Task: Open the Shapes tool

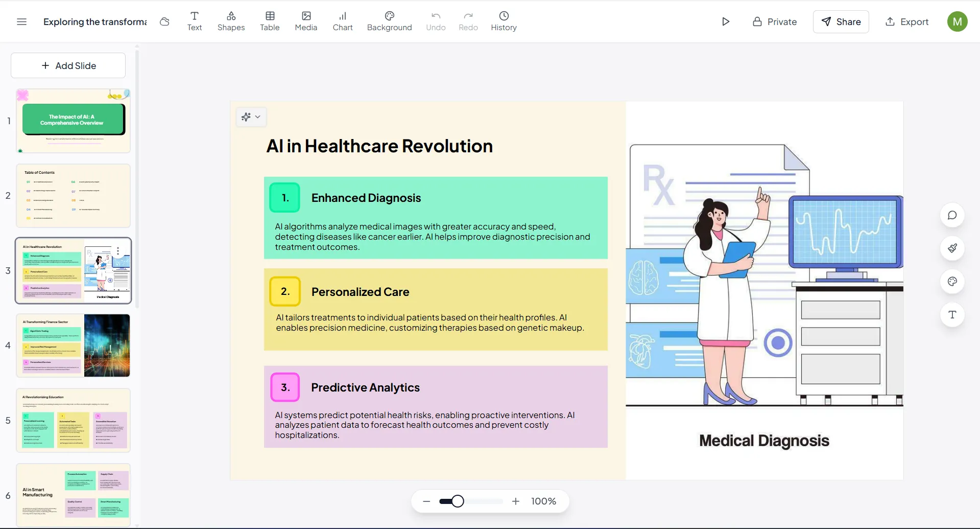Action: (x=231, y=21)
